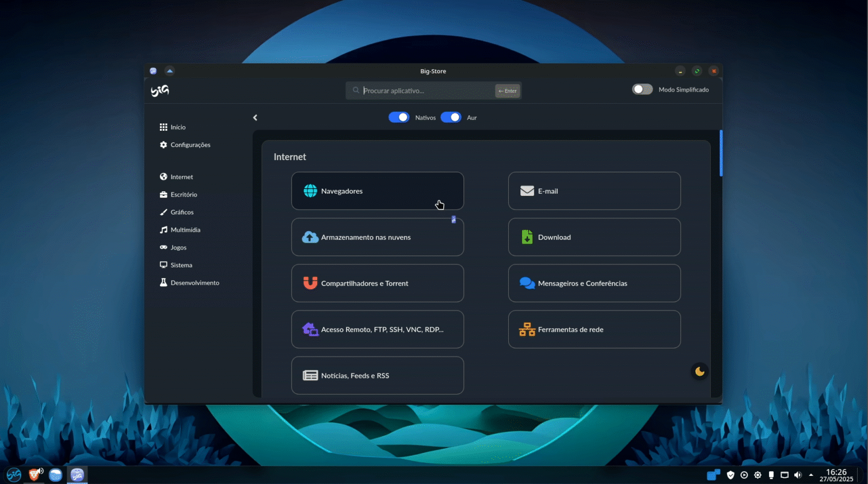
Task: Click the Procurar aplicativo search field
Action: (433, 90)
